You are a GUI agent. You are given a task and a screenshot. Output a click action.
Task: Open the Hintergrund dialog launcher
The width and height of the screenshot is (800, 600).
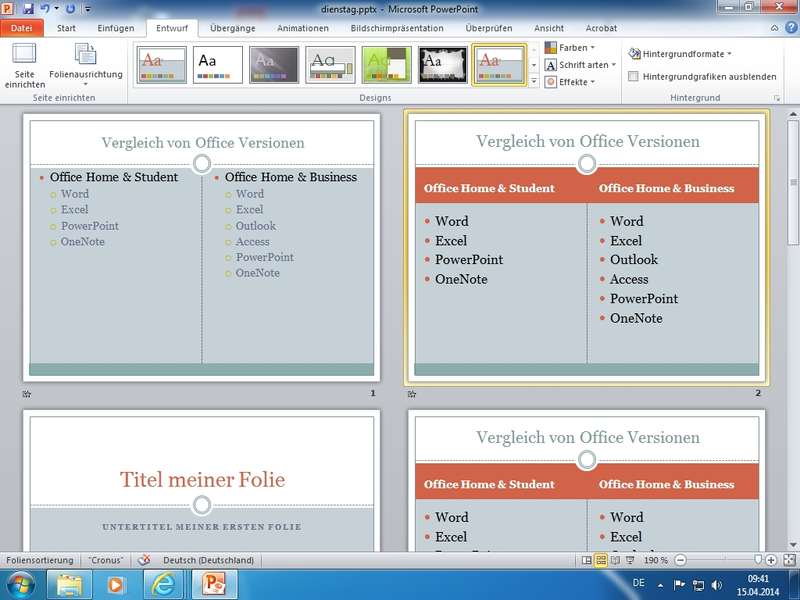[777, 98]
